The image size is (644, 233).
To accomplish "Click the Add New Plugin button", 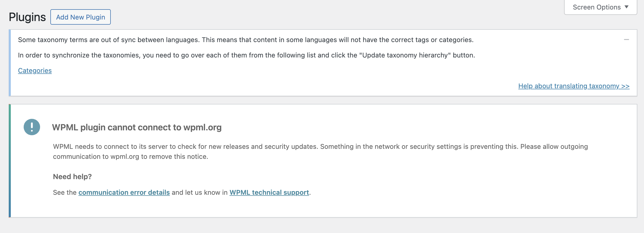I will click(80, 17).
